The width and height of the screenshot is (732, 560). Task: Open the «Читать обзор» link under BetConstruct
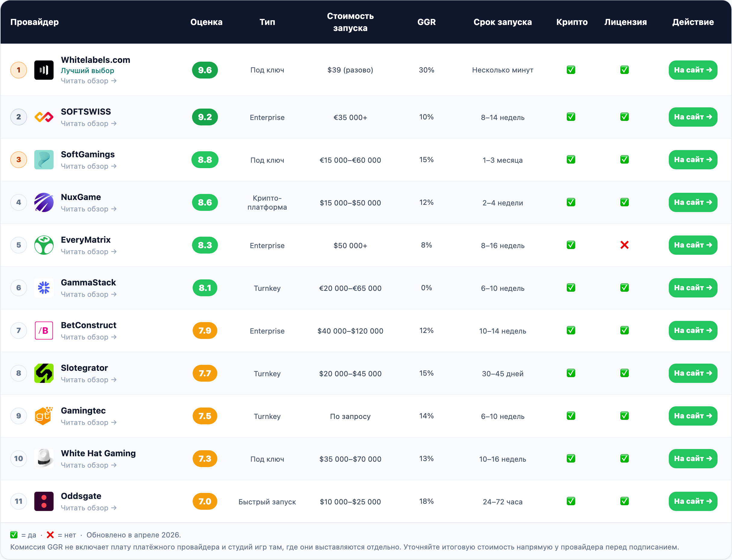click(x=89, y=337)
